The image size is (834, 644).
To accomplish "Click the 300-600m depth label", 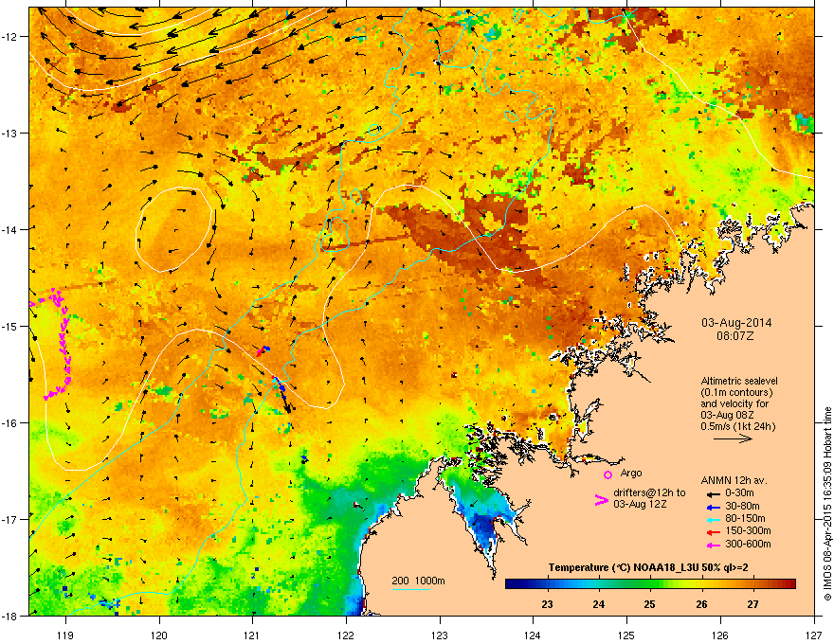I will pyautogui.click(x=748, y=545).
